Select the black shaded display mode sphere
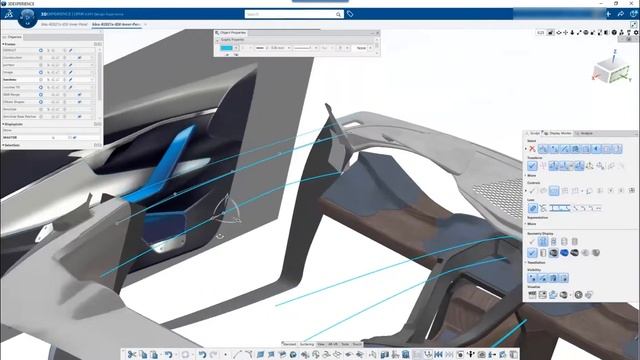The image size is (640, 360). pyautogui.click(x=574, y=253)
